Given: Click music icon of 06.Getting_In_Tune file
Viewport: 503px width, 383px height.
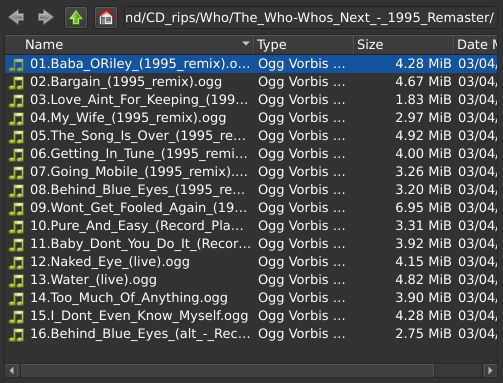Looking at the screenshot, I should (16, 154).
